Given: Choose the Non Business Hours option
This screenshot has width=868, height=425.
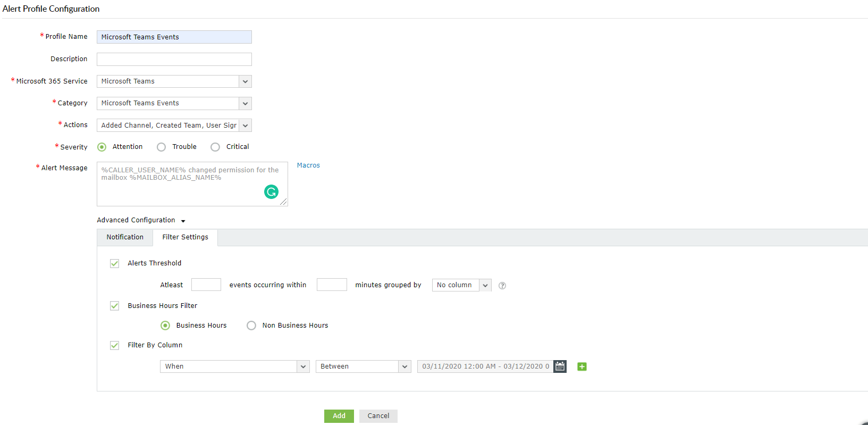Looking at the screenshot, I should tap(251, 326).
